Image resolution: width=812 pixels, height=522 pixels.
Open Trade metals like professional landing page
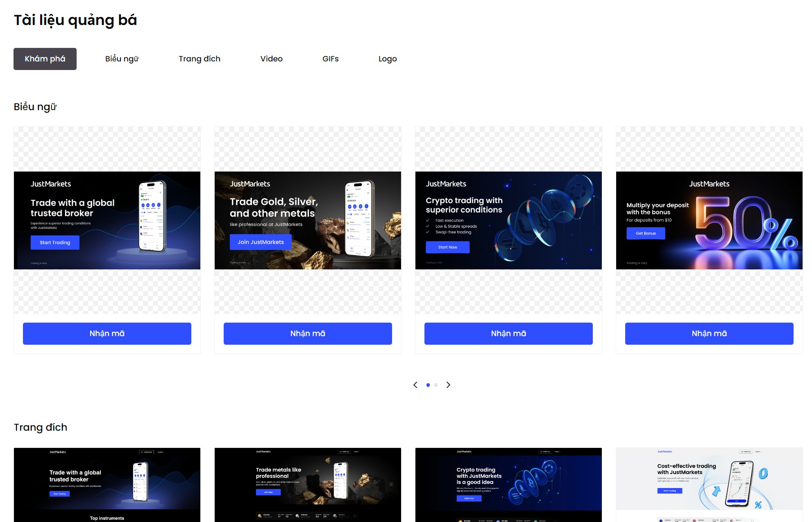point(308,485)
